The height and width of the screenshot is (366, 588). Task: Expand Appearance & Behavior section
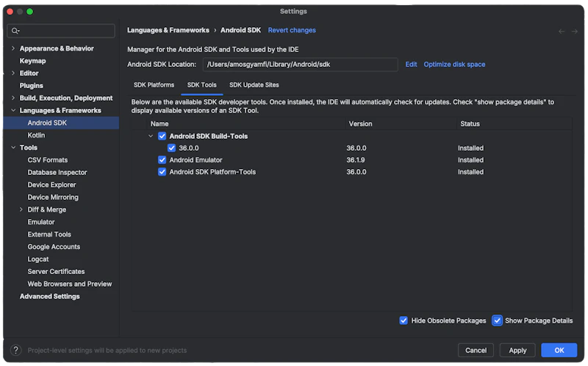coord(13,49)
